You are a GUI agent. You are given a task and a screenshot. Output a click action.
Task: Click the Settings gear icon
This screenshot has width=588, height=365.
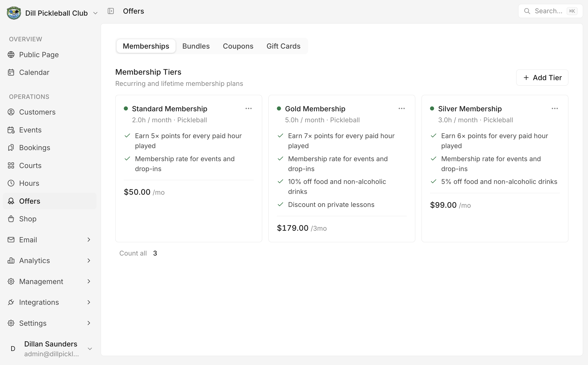pos(11,323)
